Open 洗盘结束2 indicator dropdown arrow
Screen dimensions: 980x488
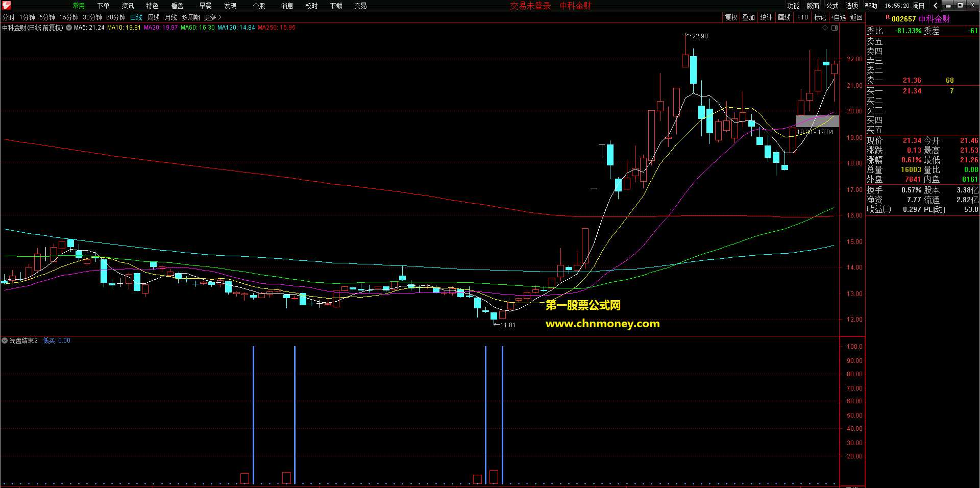(5, 340)
